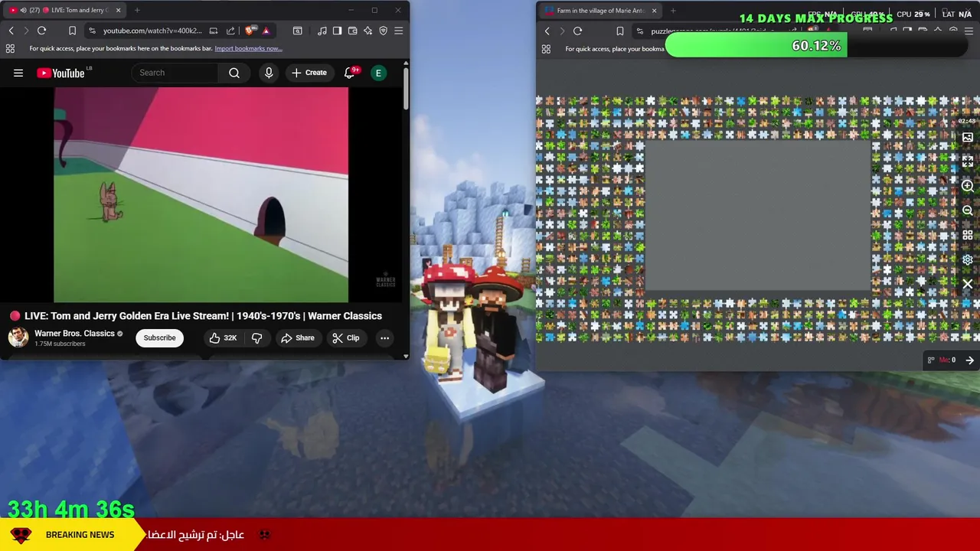Zoom in on the puzzle
Screen dimensions: 980x551
click(968, 186)
